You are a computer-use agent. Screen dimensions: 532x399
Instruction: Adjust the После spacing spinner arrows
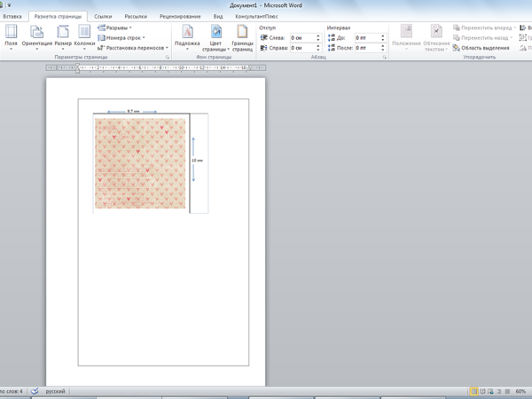[x=383, y=48]
